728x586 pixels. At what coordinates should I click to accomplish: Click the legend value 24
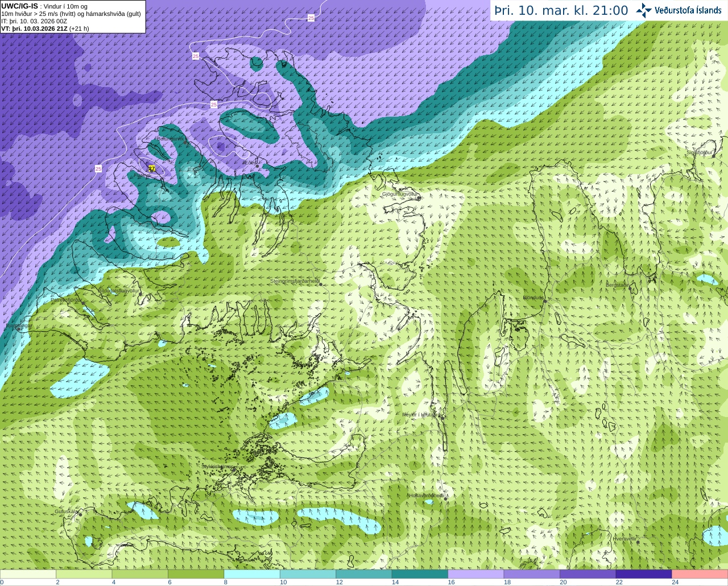coord(675,582)
